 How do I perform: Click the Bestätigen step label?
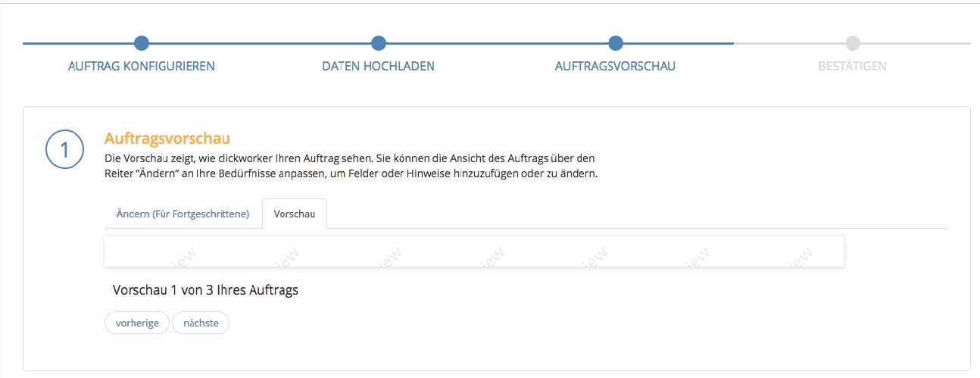pos(852,66)
